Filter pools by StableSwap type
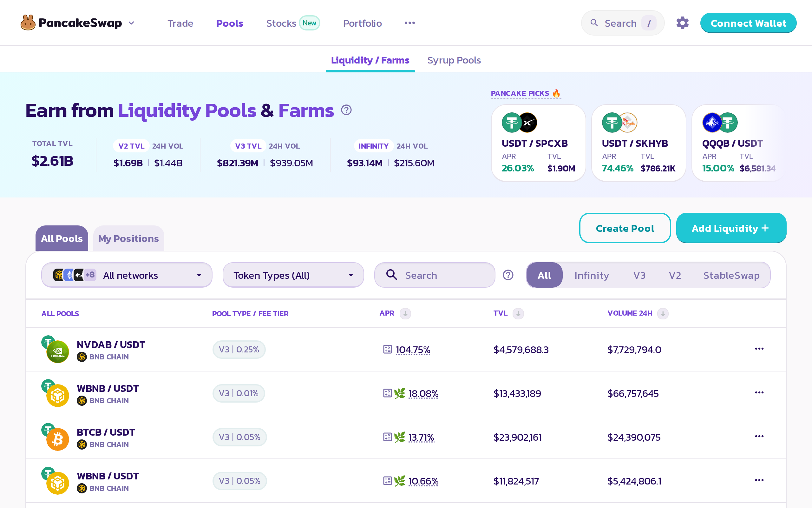The height and width of the screenshot is (508, 812). pyautogui.click(x=731, y=275)
